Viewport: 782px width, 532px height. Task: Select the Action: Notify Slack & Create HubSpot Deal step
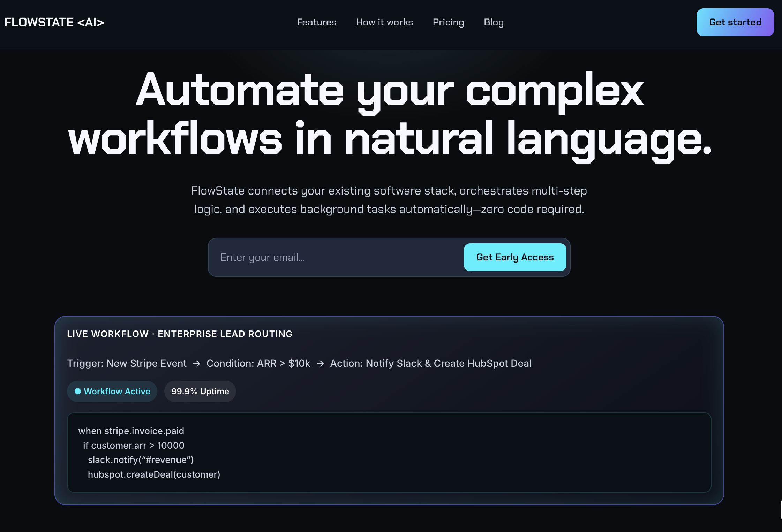click(x=431, y=363)
